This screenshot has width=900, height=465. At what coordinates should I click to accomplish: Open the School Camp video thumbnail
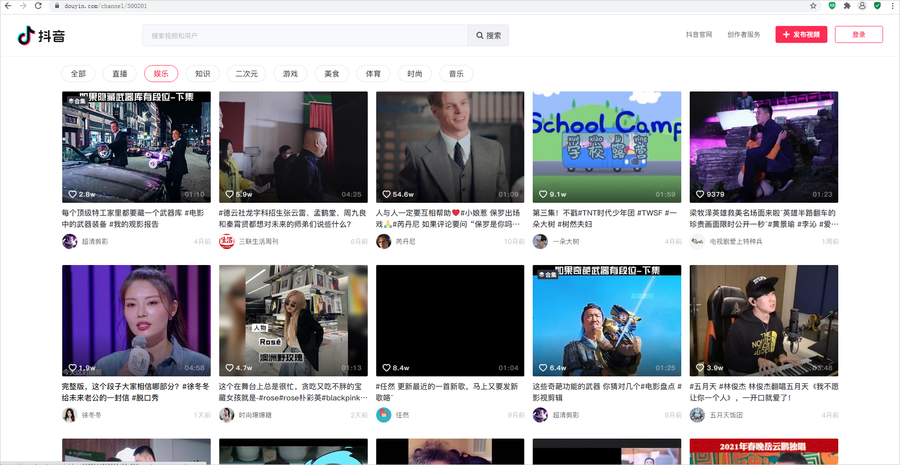607,147
